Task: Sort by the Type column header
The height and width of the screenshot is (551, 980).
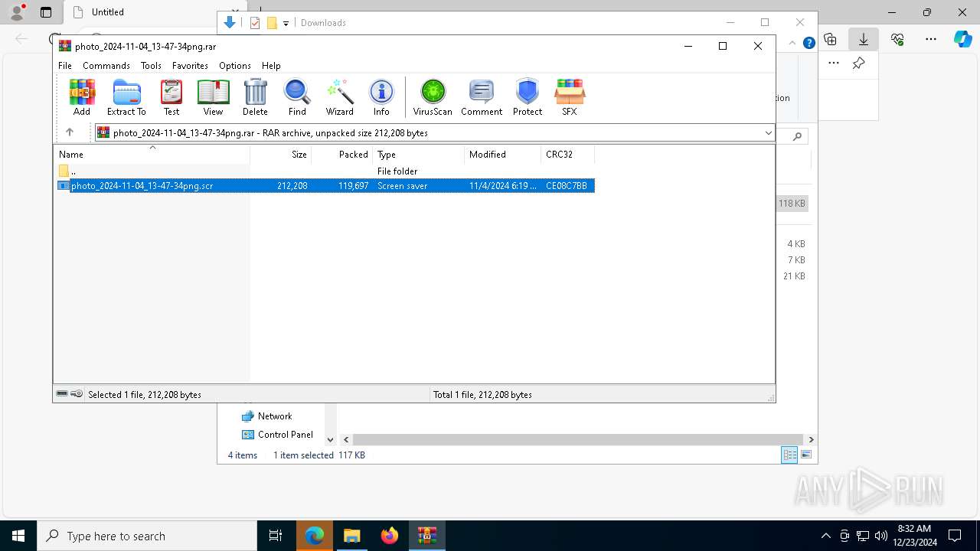Action: [x=419, y=155]
